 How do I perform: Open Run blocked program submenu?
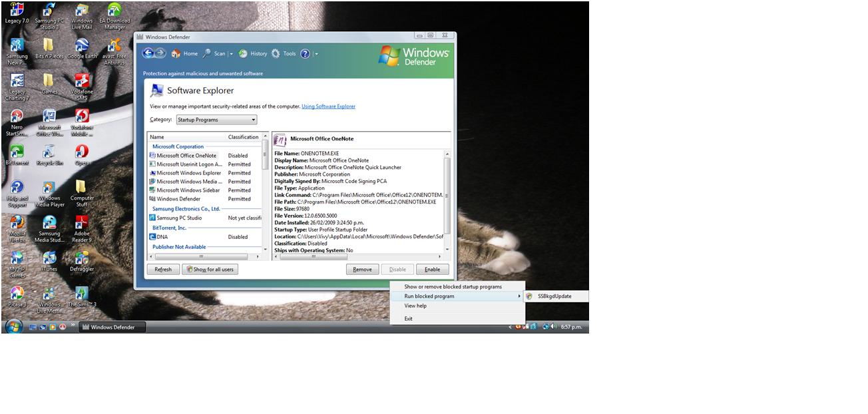tap(457, 296)
